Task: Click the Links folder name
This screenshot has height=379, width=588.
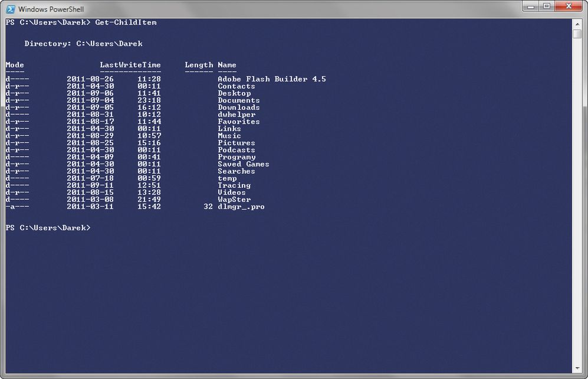Action: point(229,129)
